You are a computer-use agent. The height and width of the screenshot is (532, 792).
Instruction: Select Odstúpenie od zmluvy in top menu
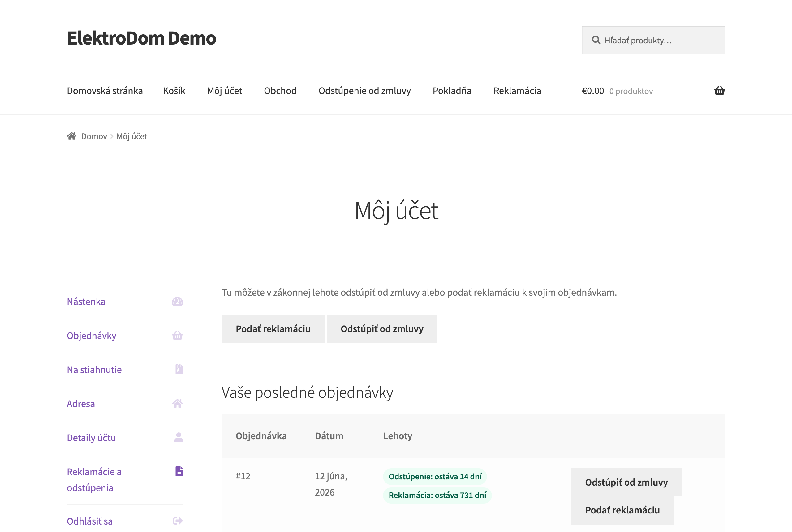[364, 91]
